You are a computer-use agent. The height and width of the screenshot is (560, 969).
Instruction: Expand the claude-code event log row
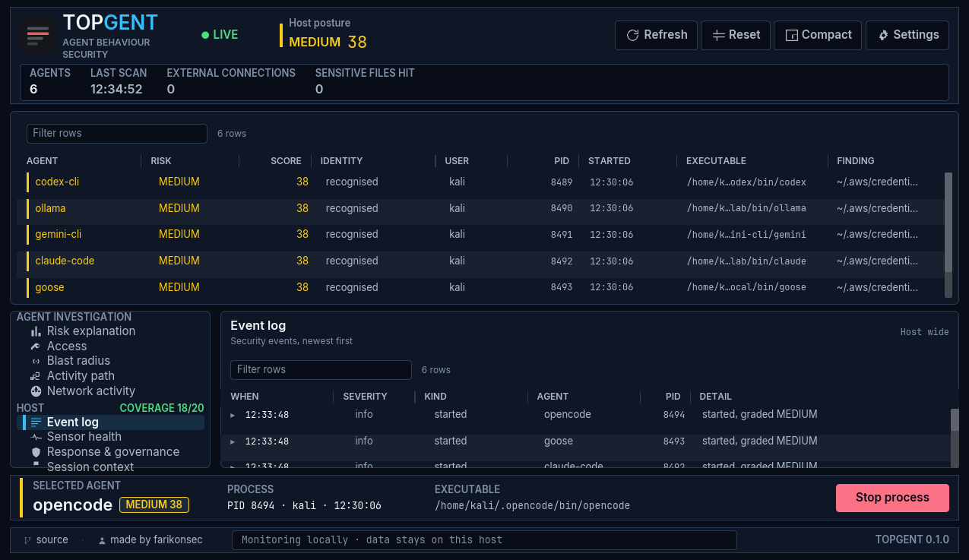point(233,465)
